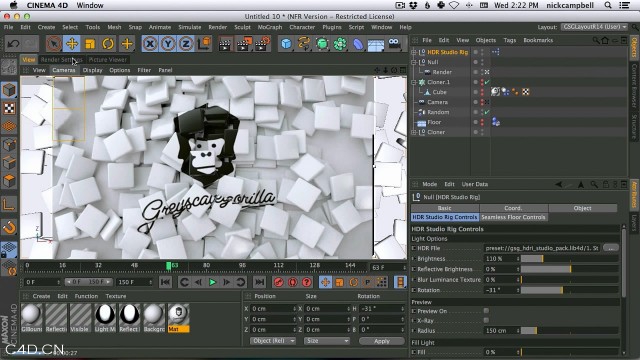
Task: Toggle Random effector enable checkmark
Action: 487,112
